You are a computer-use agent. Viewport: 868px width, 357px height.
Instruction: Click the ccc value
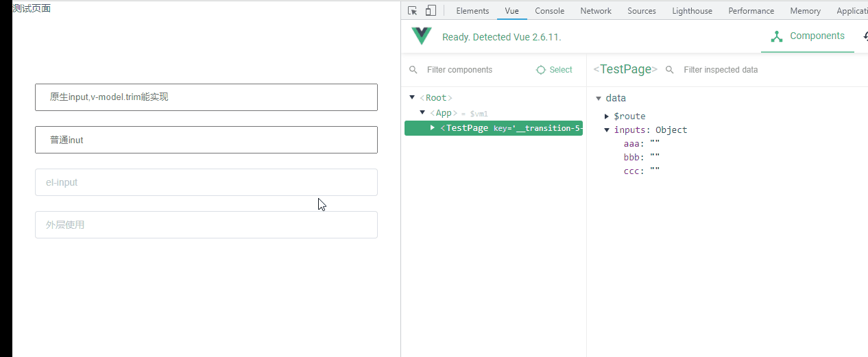pos(655,171)
